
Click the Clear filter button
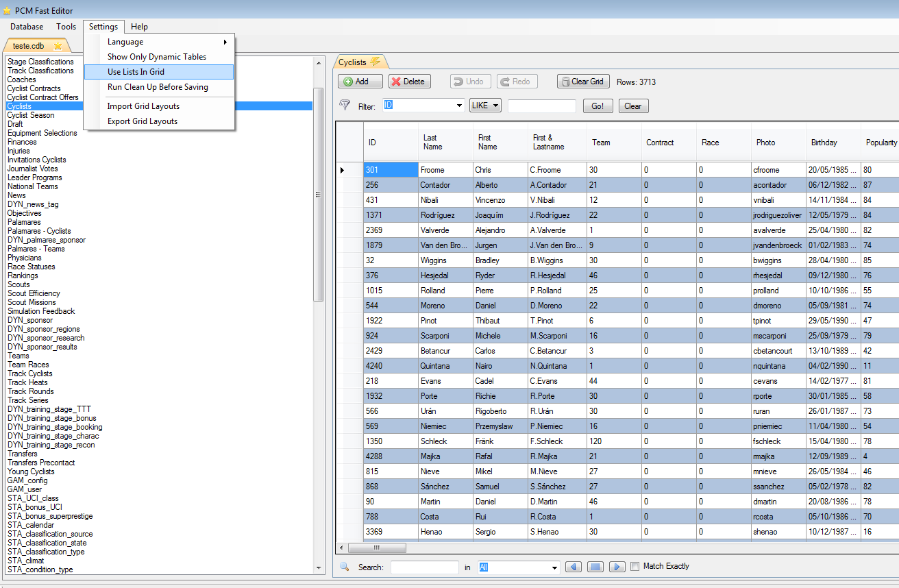click(x=633, y=106)
